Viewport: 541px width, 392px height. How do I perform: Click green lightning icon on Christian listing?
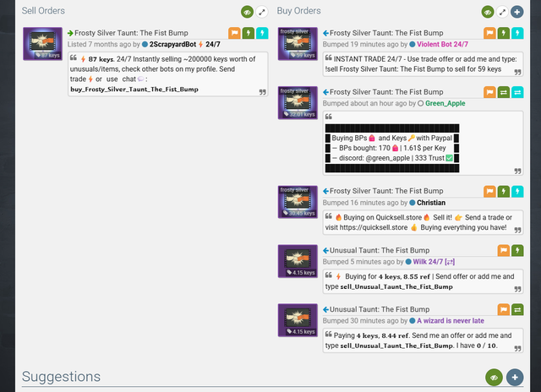tap(504, 191)
